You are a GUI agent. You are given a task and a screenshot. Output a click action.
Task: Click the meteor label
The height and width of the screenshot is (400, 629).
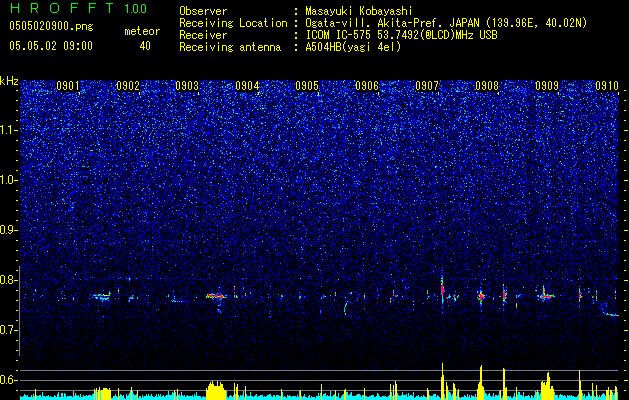tap(142, 31)
